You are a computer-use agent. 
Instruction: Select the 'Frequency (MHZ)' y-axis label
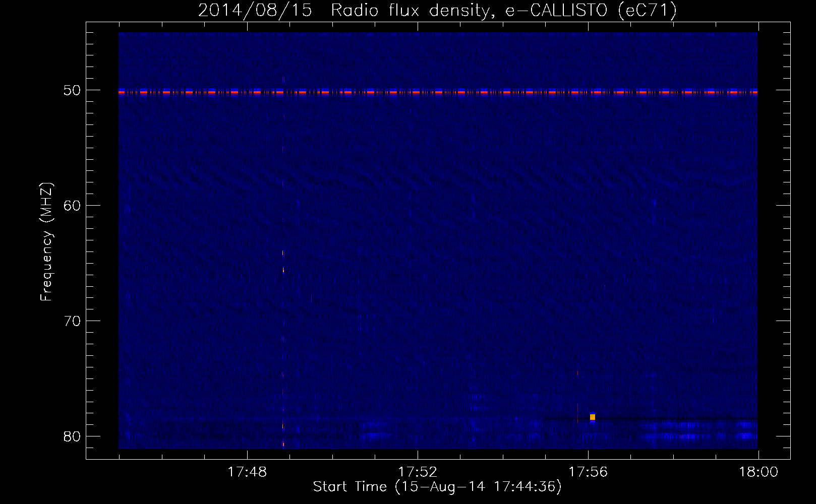point(46,242)
